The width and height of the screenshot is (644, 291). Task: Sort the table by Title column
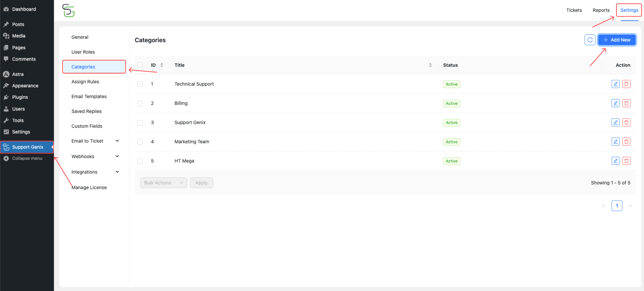coord(430,65)
